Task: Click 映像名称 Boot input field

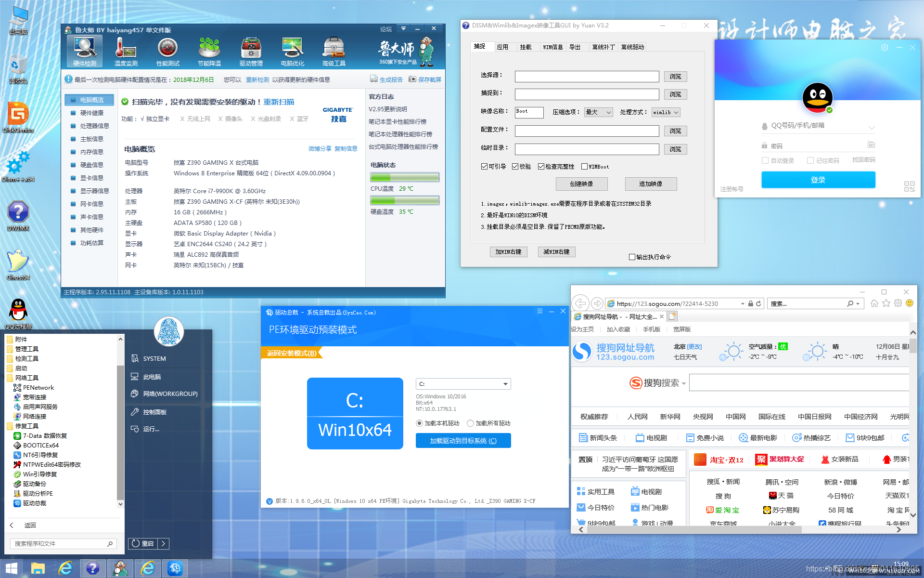Action: (x=529, y=112)
